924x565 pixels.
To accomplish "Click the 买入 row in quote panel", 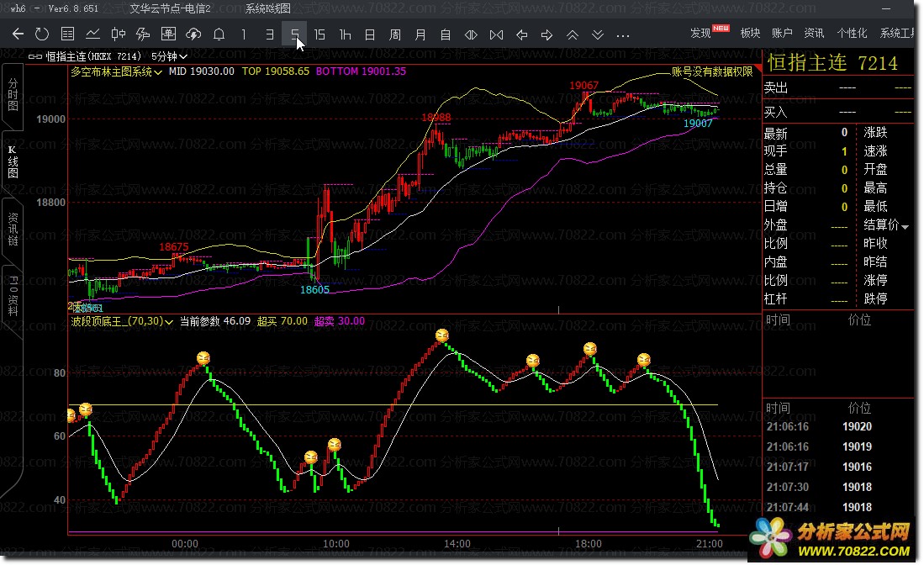I will (x=837, y=112).
